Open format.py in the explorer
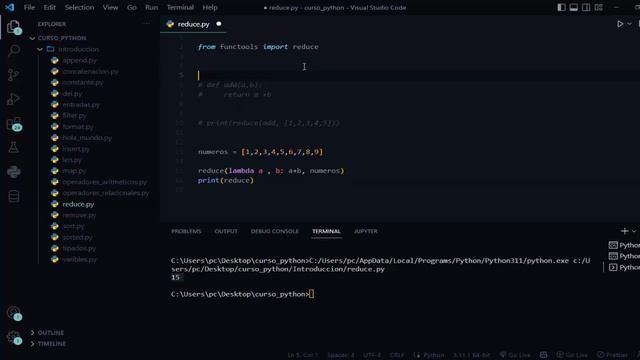Viewport: 640px width, 360px height. (x=78, y=127)
